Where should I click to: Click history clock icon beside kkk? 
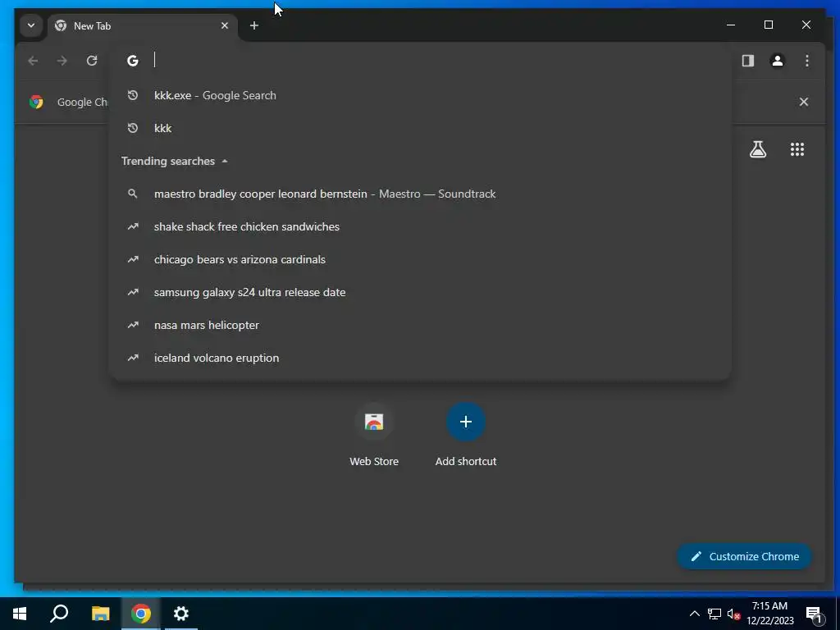[132, 128]
